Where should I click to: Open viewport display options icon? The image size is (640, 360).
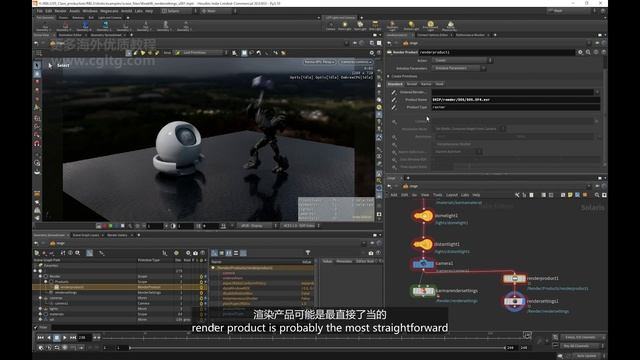(x=371, y=53)
